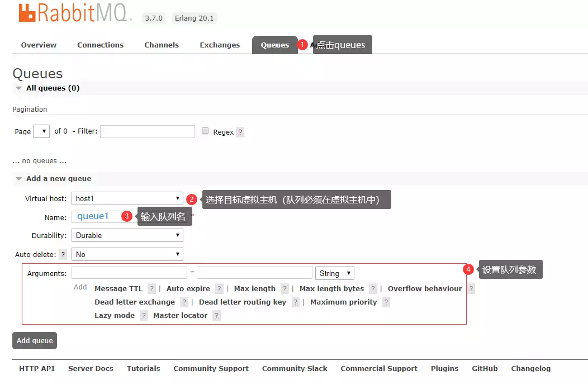Add Overflow behaviour argument
Viewport: 588px width, 385px height.
[425, 289]
